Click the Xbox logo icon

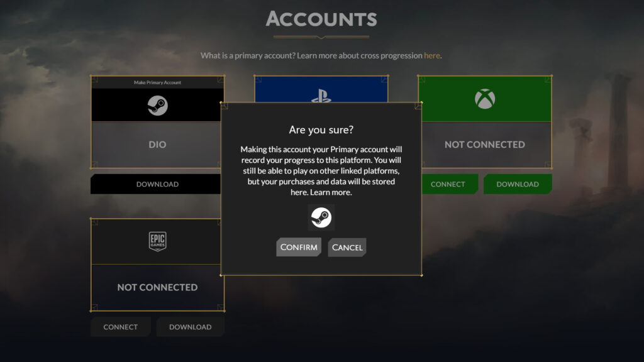pos(485,97)
